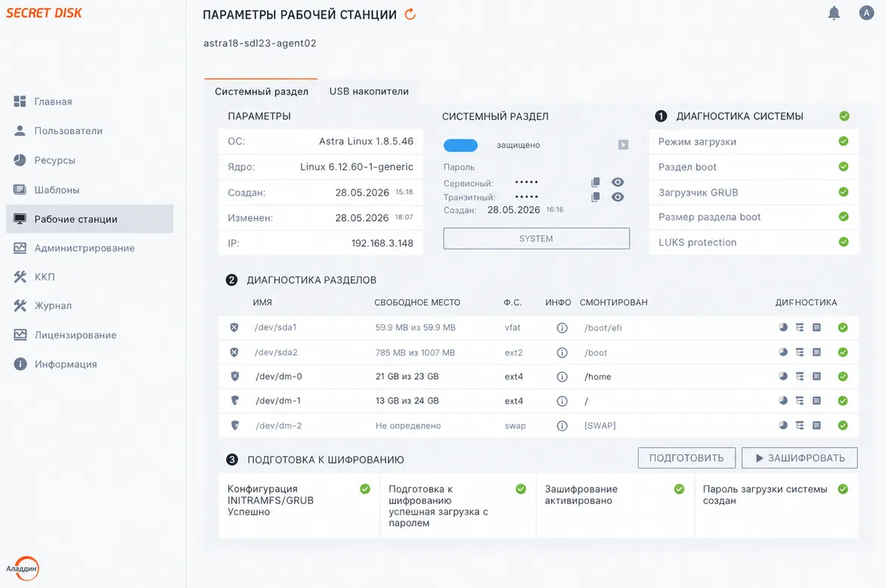Show info for /dev/dm-1 partition
Viewport: 886px width, 588px height.
click(562, 401)
